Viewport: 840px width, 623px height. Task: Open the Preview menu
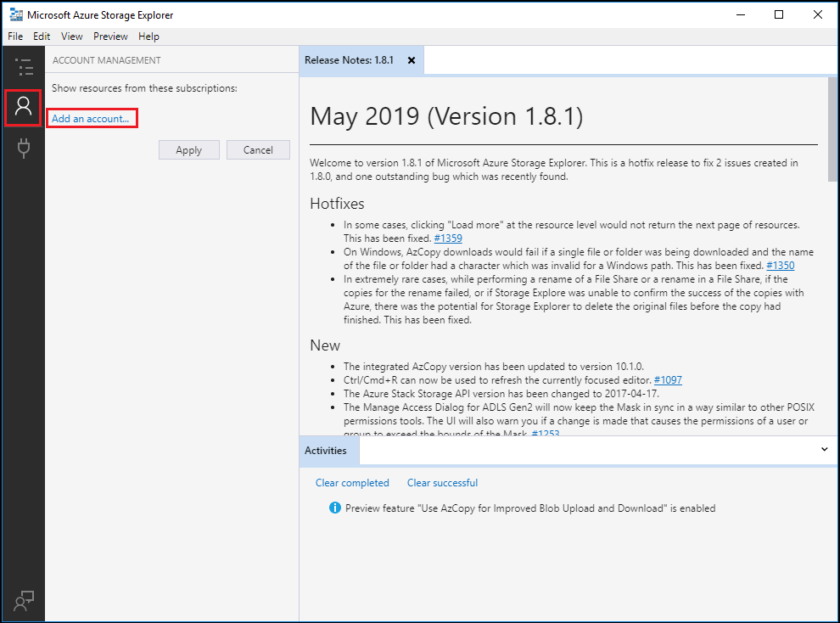(110, 36)
